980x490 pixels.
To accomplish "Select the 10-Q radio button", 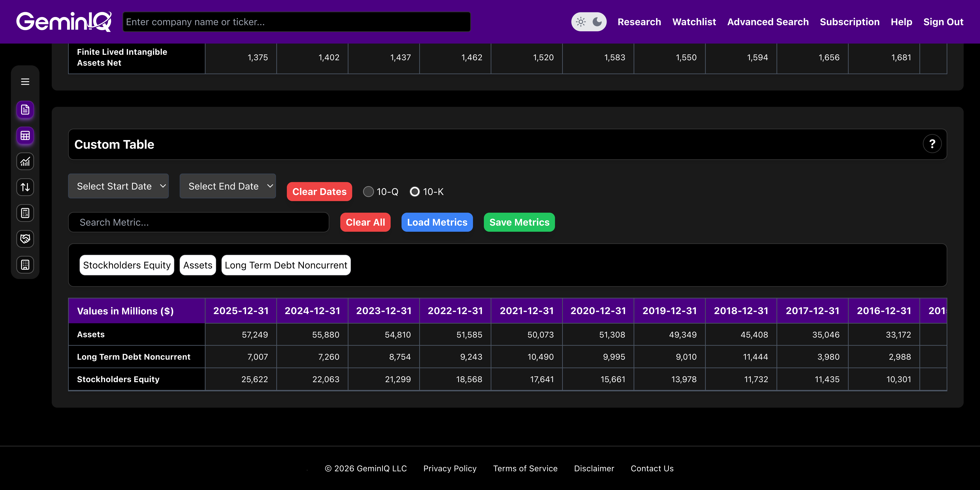I will (368, 192).
